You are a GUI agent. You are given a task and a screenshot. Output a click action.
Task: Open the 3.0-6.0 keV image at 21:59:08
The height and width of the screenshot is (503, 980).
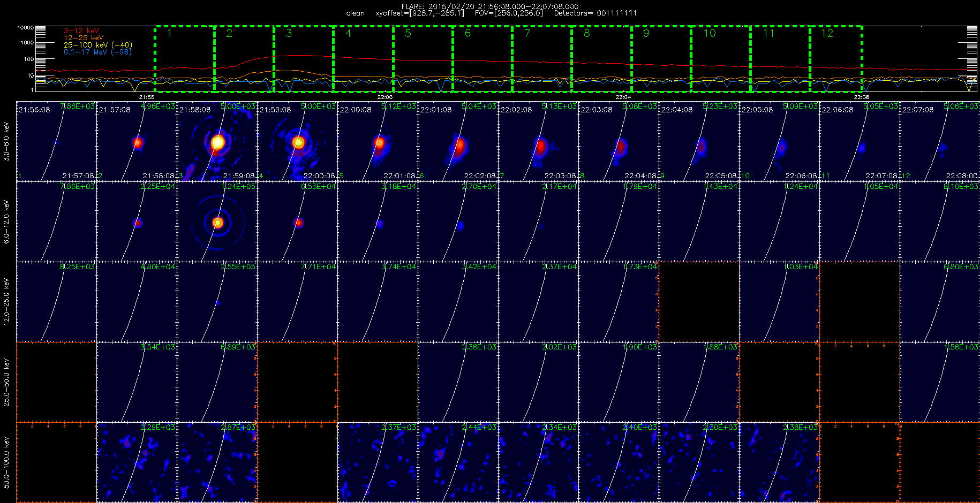tap(297, 141)
